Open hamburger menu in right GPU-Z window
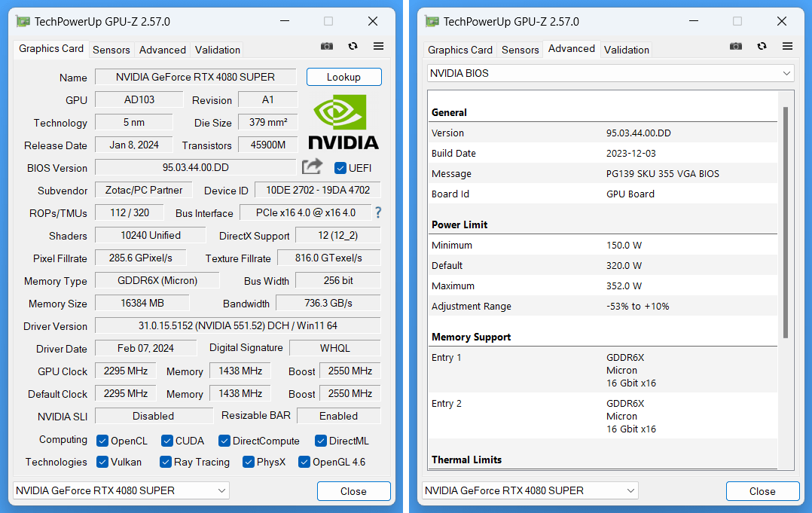 click(x=788, y=46)
